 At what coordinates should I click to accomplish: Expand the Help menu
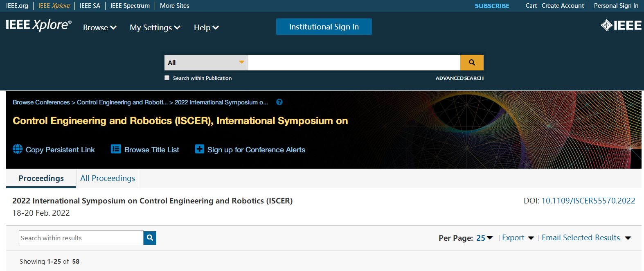206,27
